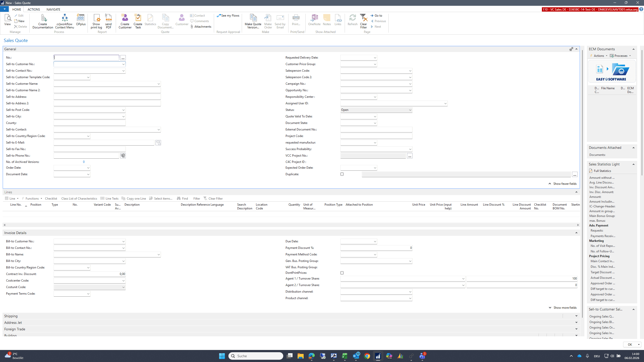Screen dimensions: 644x362
Task: Open Google Chrome from taskbar
Action: tap(367, 356)
